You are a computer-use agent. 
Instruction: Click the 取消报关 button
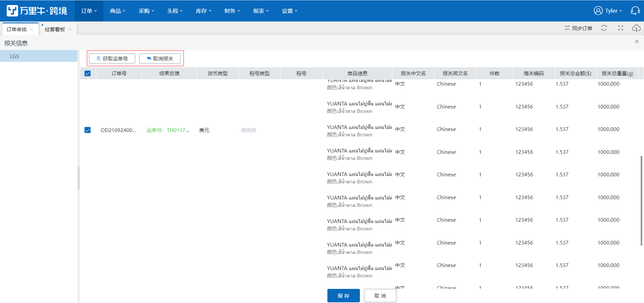(x=160, y=58)
